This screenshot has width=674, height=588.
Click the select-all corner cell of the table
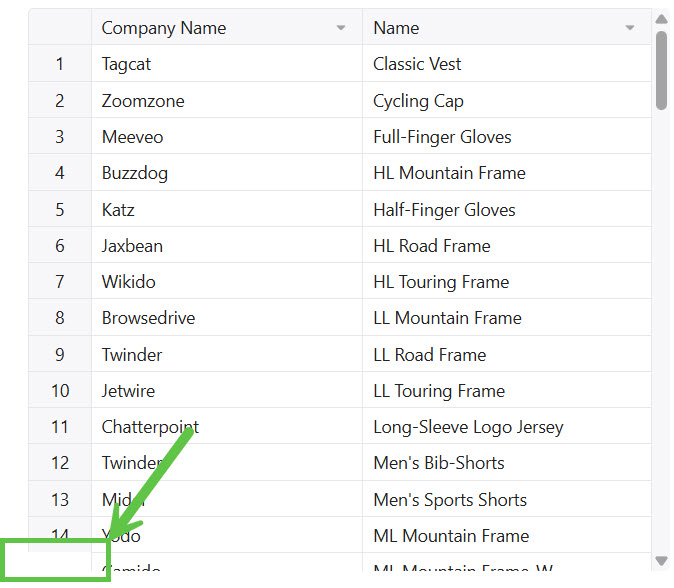coord(60,28)
